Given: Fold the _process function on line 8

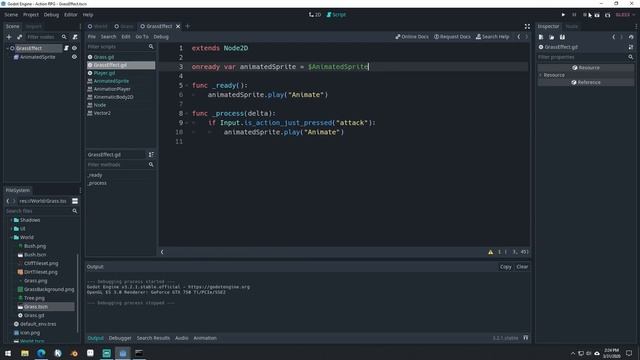Looking at the screenshot, I should pos(187,113).
